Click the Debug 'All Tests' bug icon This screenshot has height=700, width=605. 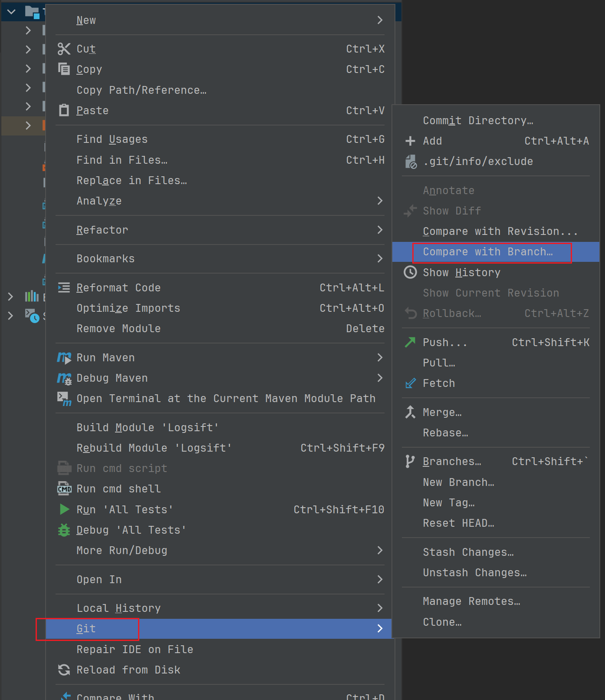64,530
